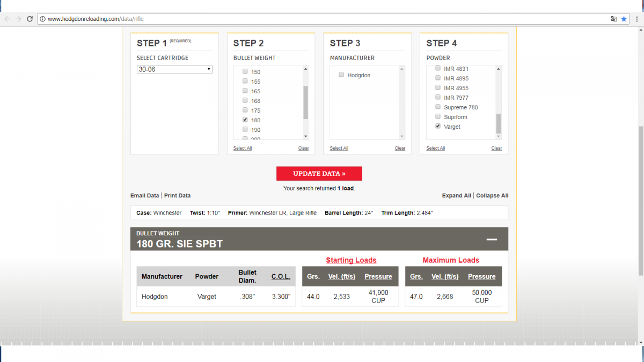The image size is (644, 362).
Task: Check the IMR 4831 powder box
Action: tap(438, 68)
